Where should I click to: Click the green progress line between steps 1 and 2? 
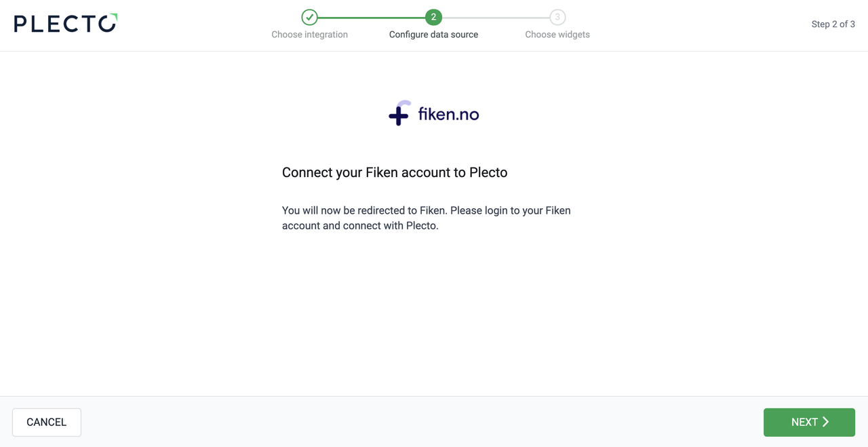click(x=371, y=18)
